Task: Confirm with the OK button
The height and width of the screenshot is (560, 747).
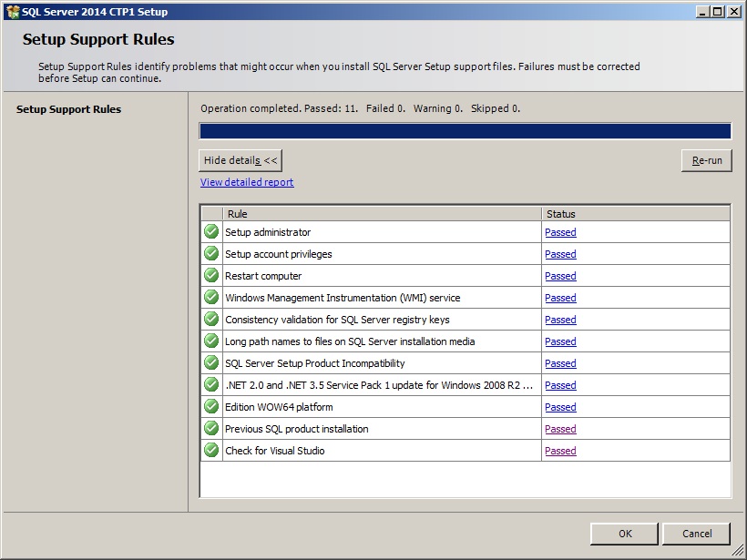Action: coord(624,534)
